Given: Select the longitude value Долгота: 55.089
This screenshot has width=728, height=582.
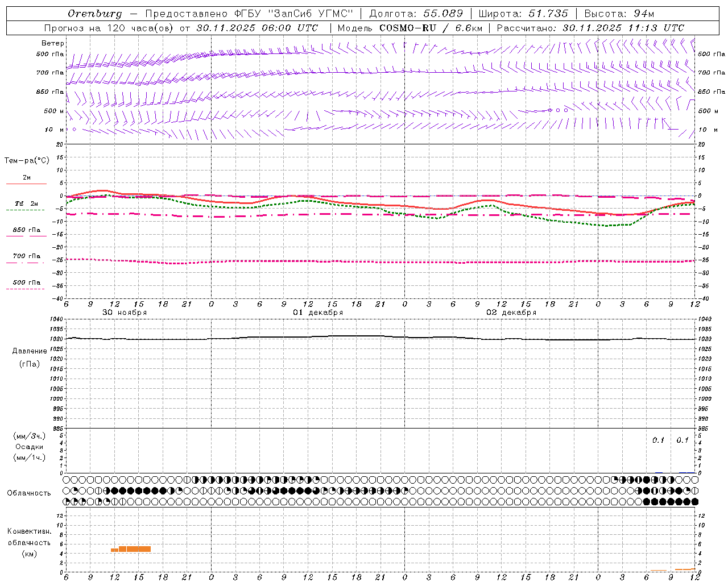Looking at the screenshot, I should 416,14.
